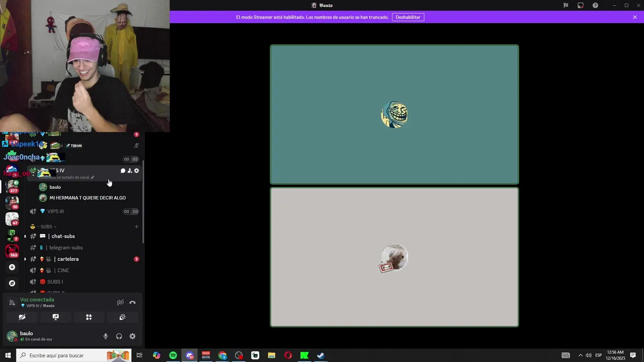
Task: Open activities launcher button
Action: click(x=89, y=317)
